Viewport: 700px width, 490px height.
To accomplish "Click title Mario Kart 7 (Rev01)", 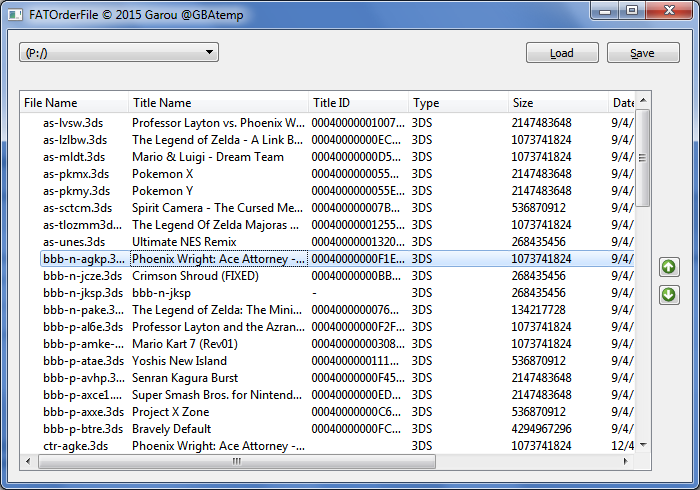I will pyautogui.click(x=185, y=344).
